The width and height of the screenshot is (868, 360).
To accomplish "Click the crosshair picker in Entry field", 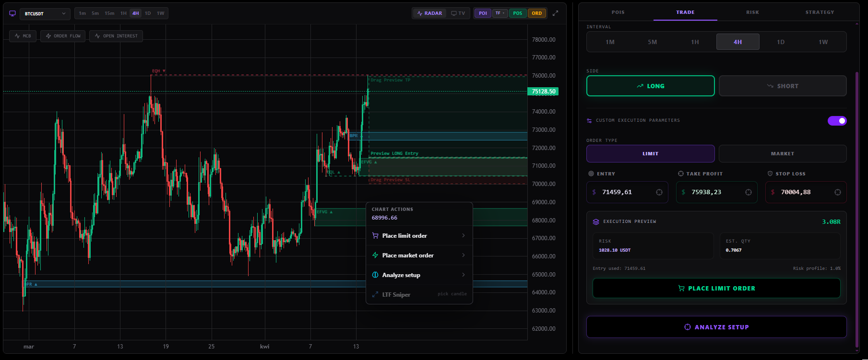I will coord(659,192).
